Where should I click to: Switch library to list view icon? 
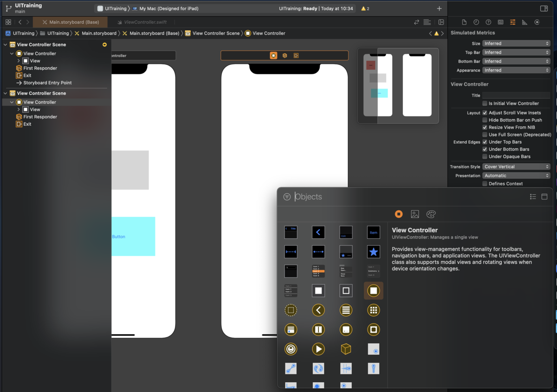[x=533, y=197]
